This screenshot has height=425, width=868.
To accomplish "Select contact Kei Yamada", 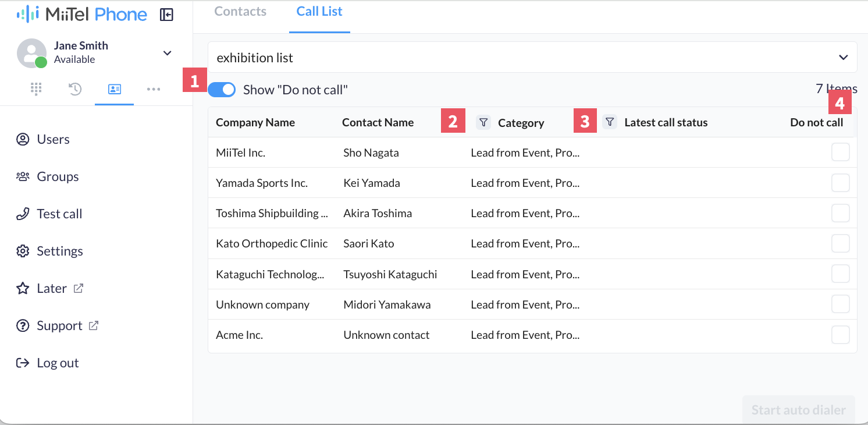I will click(x=372, y=183).
